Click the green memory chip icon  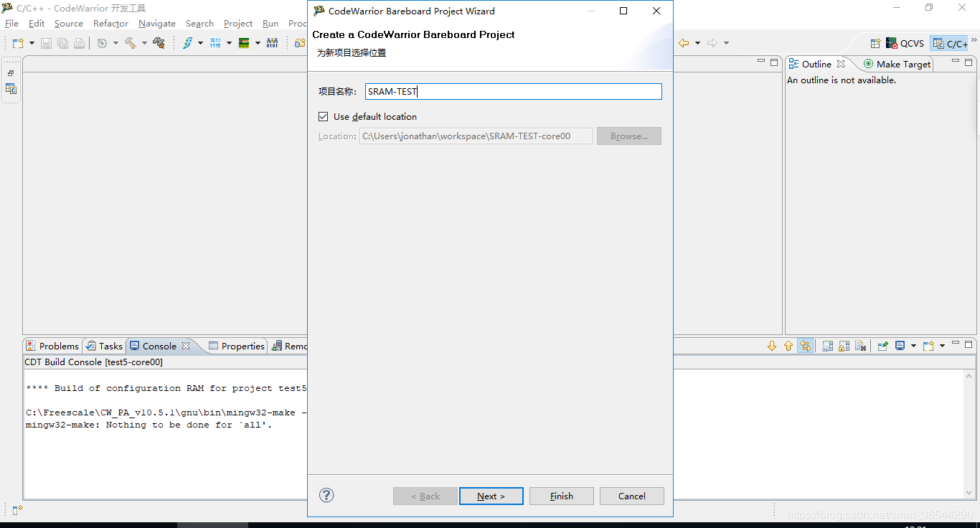244,43
